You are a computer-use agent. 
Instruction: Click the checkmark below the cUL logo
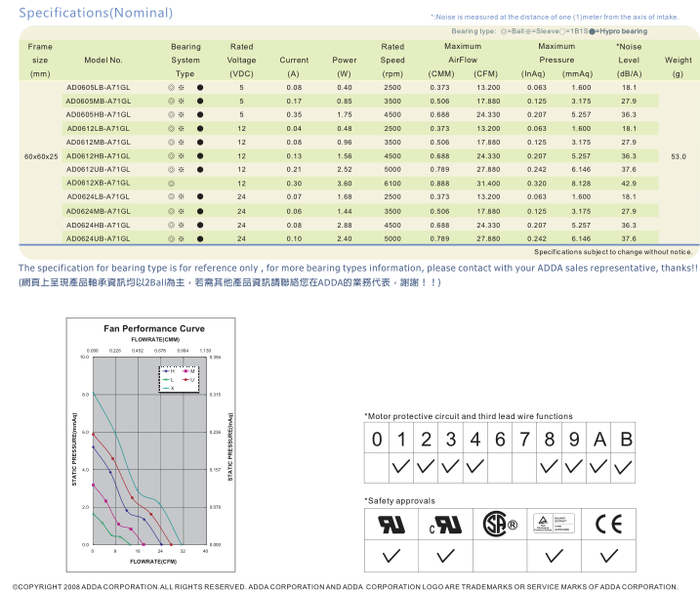click(x=445, y=556)
